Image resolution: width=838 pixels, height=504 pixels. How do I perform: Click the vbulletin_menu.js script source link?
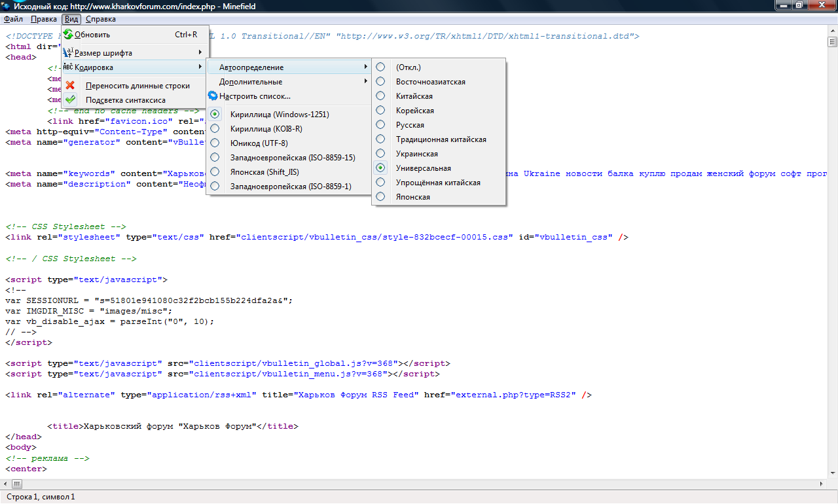click(x=289, y=374)
